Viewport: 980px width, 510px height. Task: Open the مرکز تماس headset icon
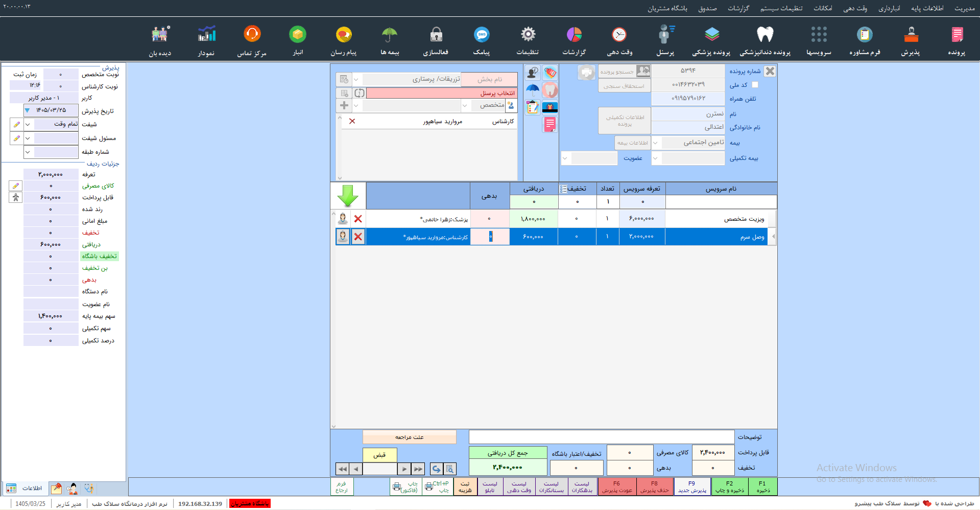pos(252,34)
